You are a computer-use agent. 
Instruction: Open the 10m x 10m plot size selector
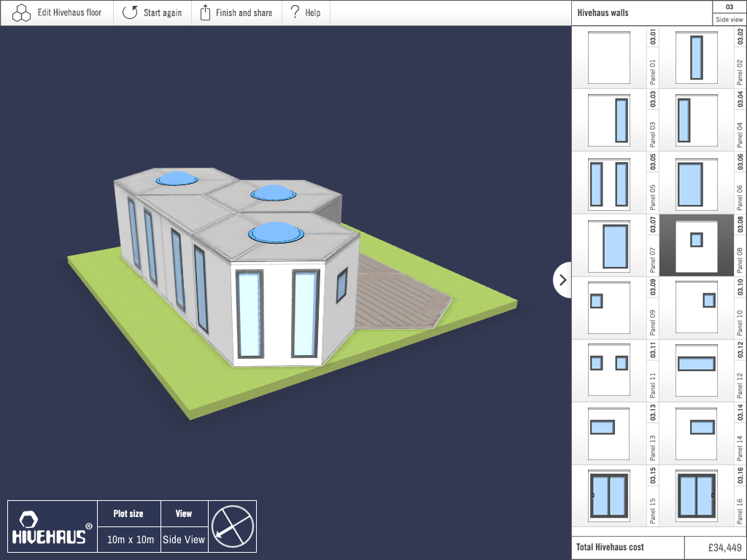pos(130,540)
